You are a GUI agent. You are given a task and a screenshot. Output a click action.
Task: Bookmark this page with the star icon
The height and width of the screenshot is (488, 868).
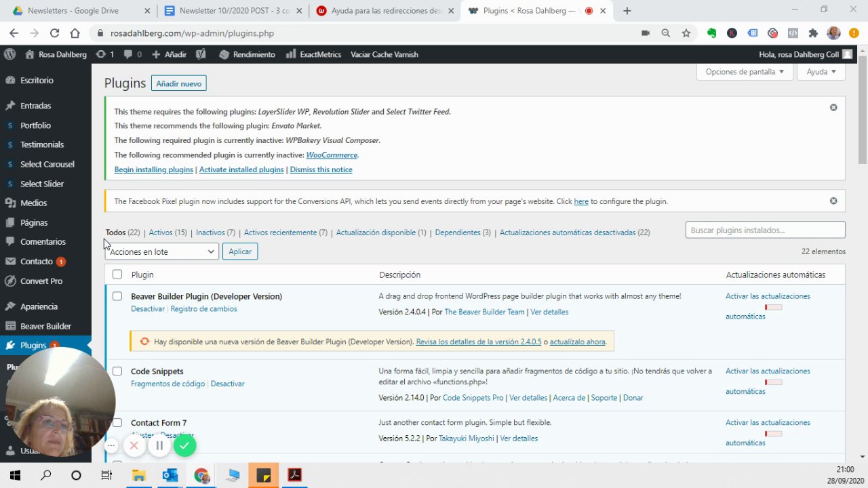tap(686, 33)
